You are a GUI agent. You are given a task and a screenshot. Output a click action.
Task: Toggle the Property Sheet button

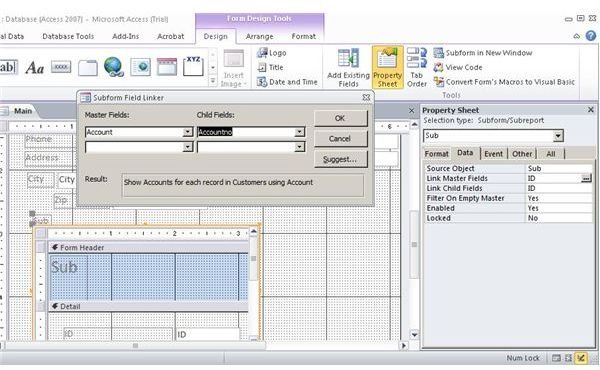[388, 68]
